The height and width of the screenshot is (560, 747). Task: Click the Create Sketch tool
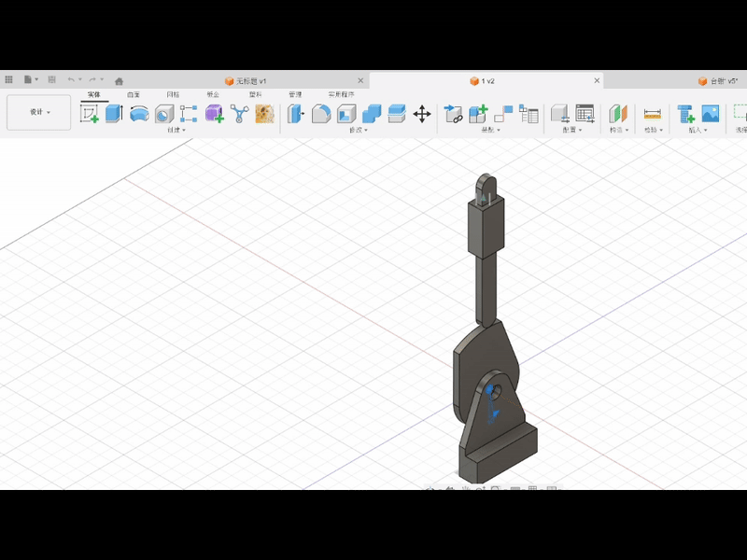point(90,114)
